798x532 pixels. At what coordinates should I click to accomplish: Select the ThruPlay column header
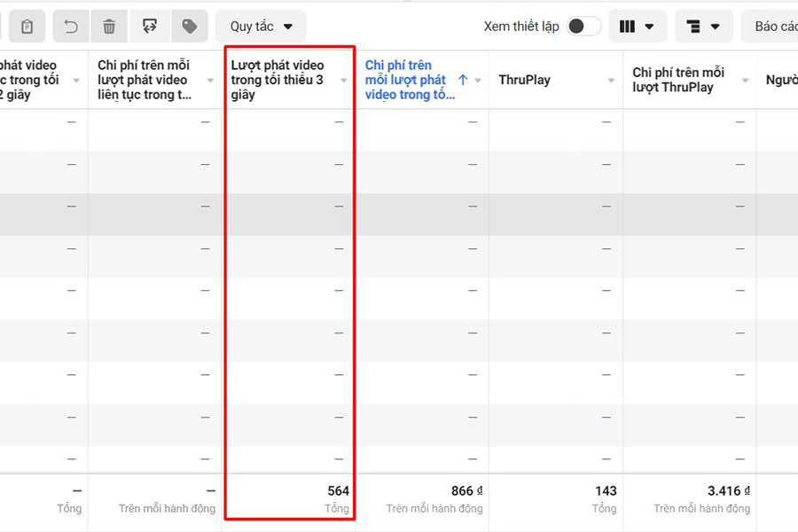[x=524, y=80]
